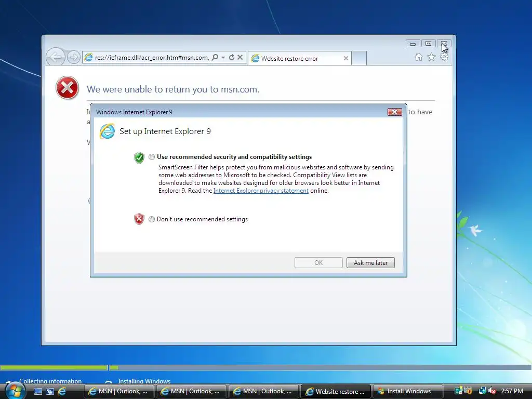
Task: Close the Website restore error tab
Action: point(345,58)
